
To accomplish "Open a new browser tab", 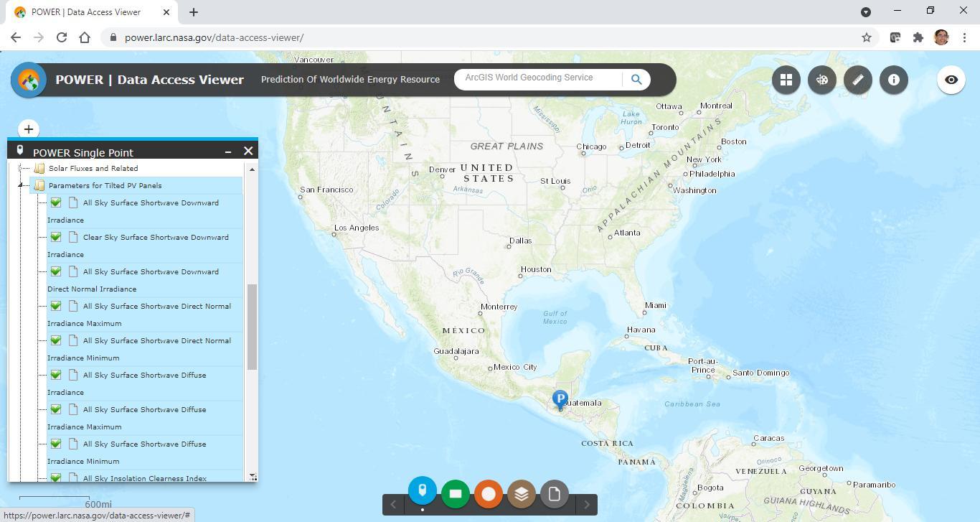I will [193, 12].
